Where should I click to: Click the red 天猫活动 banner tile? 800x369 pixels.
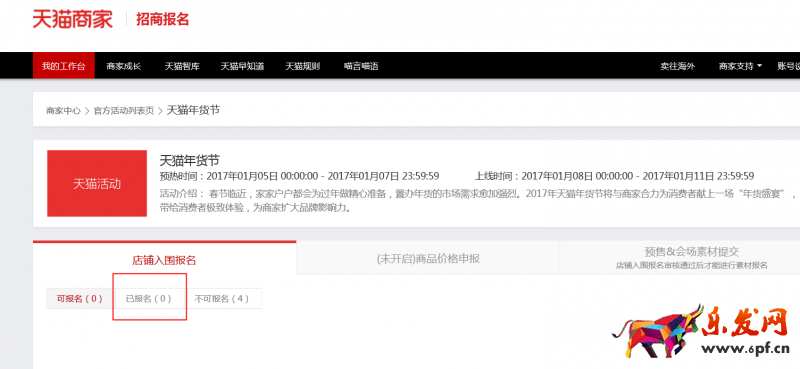click(97, 183)
